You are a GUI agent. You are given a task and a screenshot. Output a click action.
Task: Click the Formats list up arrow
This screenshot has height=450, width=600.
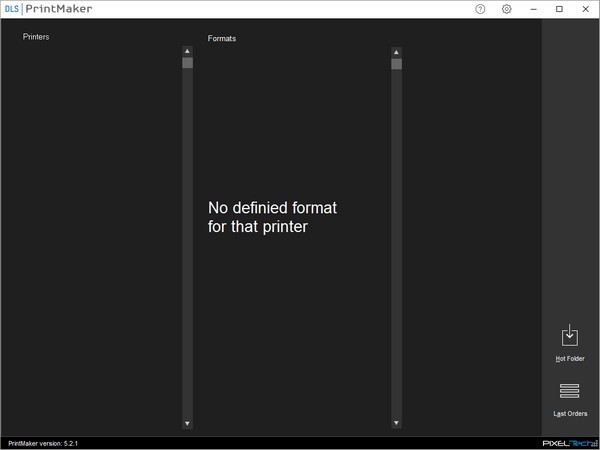click(396, 52)
